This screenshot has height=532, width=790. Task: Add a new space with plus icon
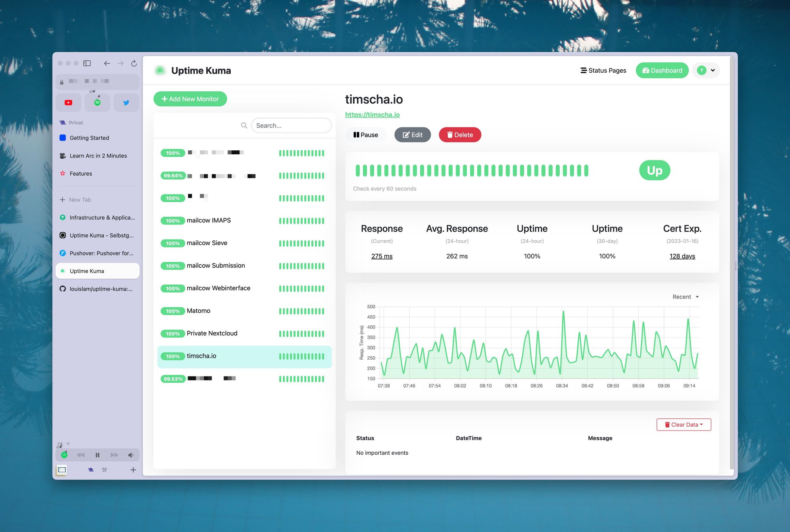tap(133, 470)
